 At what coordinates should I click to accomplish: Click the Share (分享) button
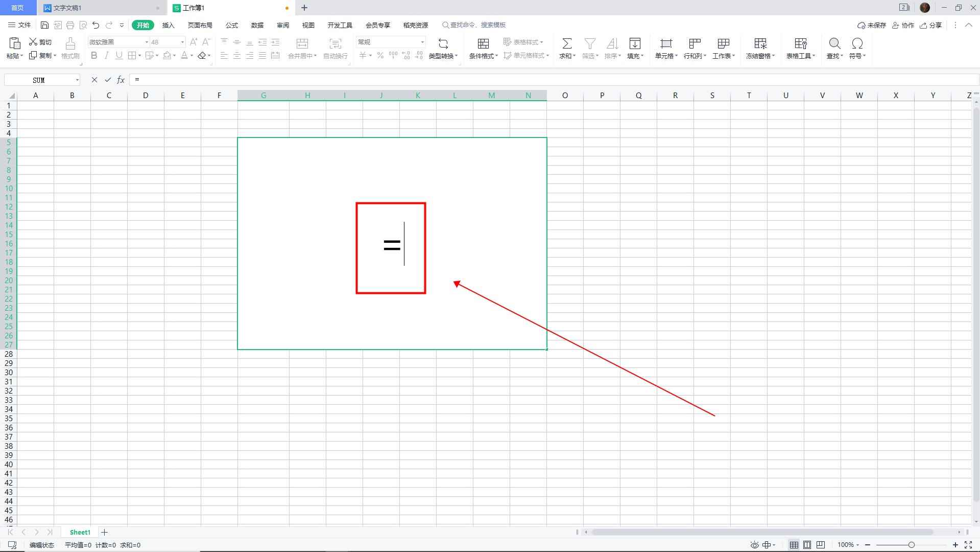(931, 25)
